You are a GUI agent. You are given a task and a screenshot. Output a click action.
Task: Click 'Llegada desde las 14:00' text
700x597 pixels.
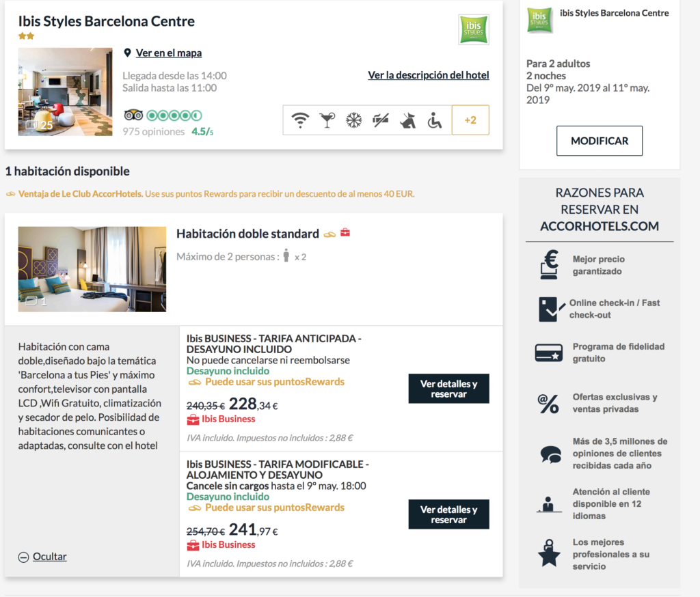[174, 76]
